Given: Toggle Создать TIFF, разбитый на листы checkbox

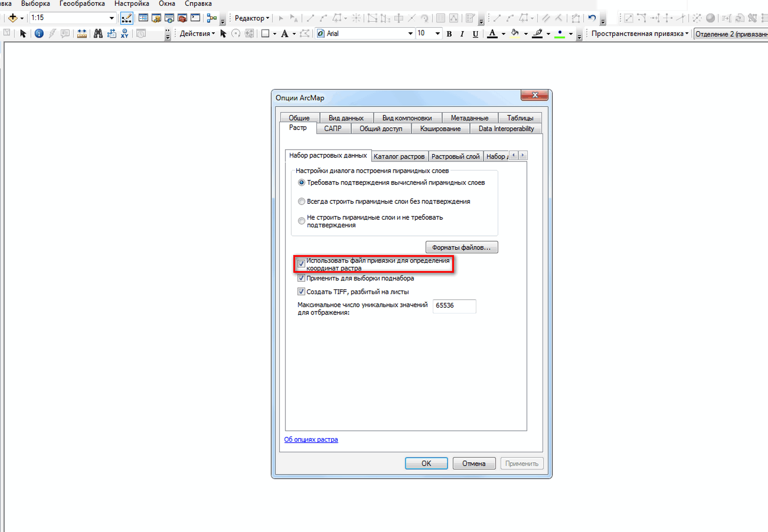Looking at the screenshot, I should [x=301, y=291].
